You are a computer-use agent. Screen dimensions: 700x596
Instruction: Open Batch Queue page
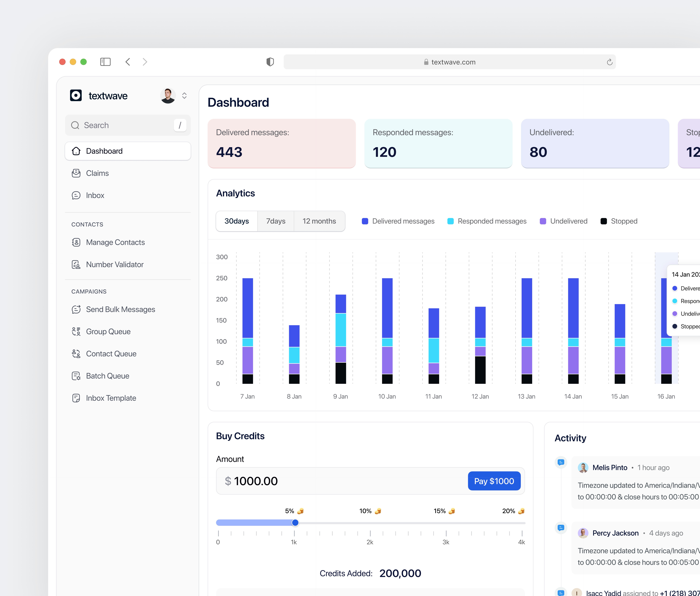pos(128,376)
